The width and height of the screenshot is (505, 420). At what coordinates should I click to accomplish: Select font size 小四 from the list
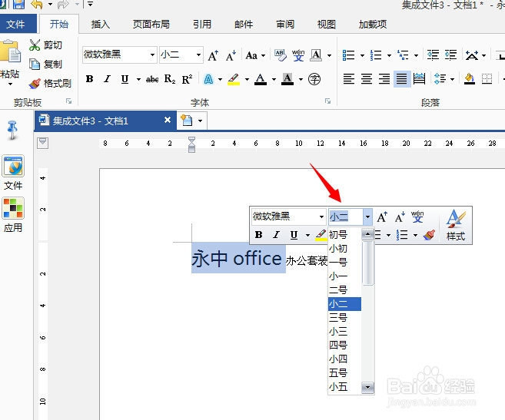coord(344,359)
